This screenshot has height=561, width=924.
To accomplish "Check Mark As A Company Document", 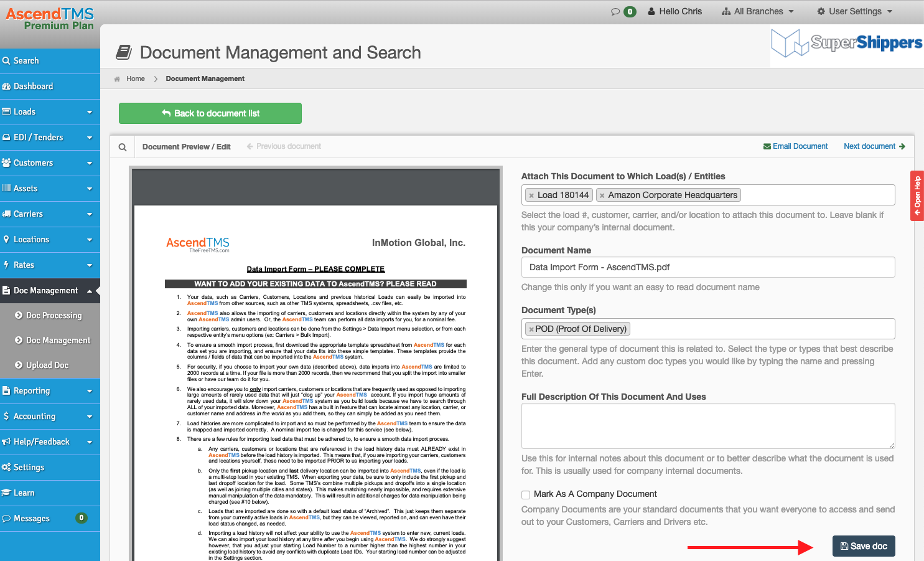I will [x=526, y=494].
